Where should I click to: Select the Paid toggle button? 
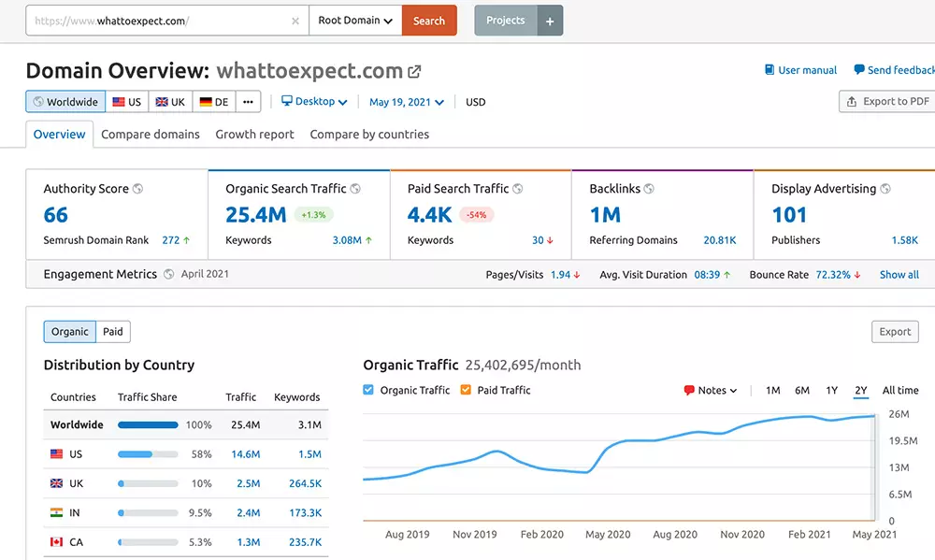(x=113, y=332)
